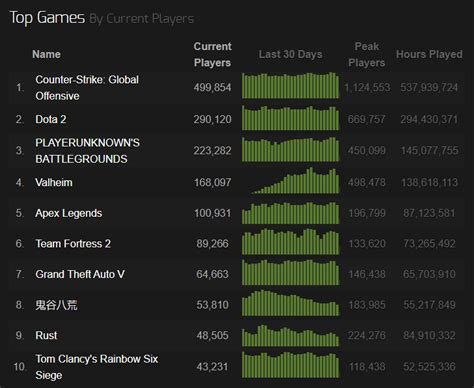Open the Dota 2 game link
Image resolution: width=474 pixels, height=388 pixels.
point(51,119)
